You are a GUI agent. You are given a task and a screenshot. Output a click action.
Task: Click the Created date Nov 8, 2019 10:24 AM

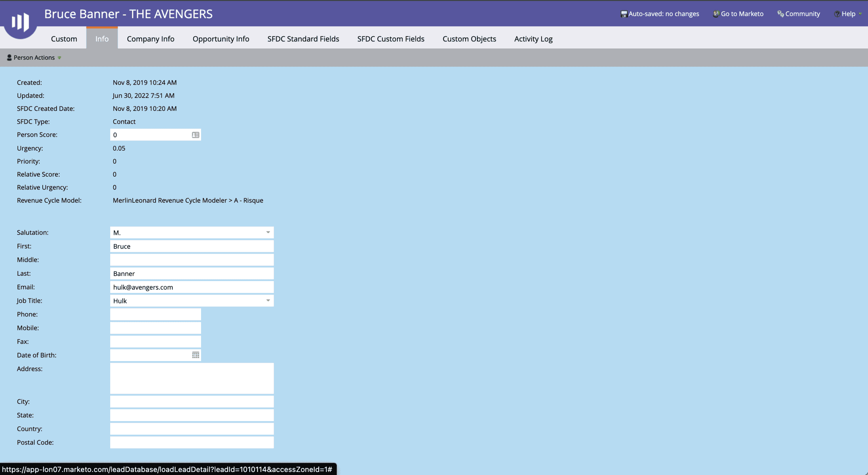point(145,82)
